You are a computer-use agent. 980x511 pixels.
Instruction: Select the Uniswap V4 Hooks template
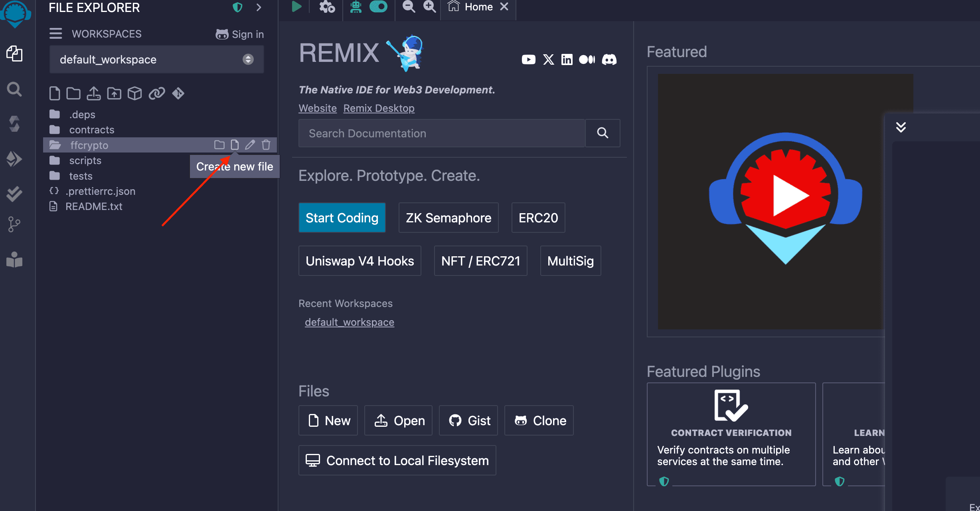tap(360, 261)
